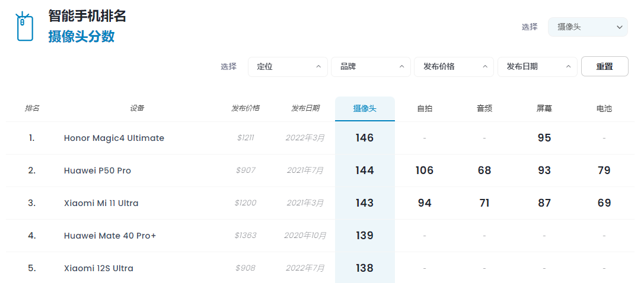Click selfie score 94 for Xiaomi Mi 11 Ultra
644x283 pixels.
click(425, 203)
